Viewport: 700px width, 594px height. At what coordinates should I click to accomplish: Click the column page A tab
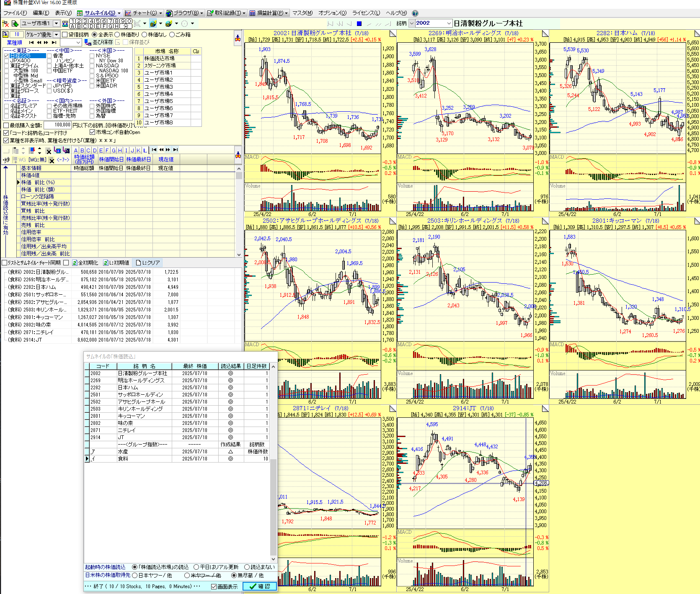(76, 150)
